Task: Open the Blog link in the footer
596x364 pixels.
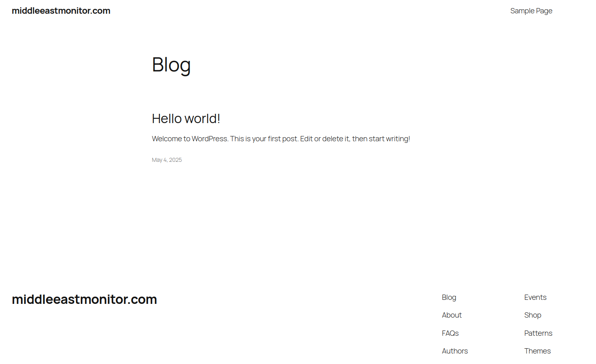Action: click(449, 297)
